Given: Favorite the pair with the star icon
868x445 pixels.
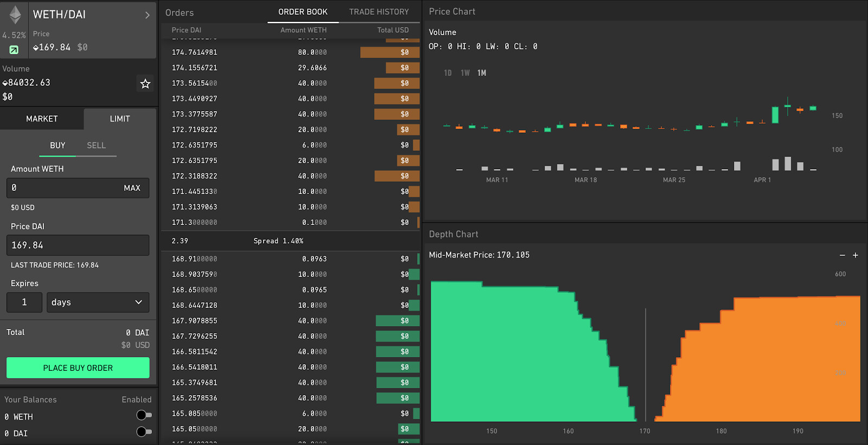Looking at the screenshot, I should coord(145,83).
